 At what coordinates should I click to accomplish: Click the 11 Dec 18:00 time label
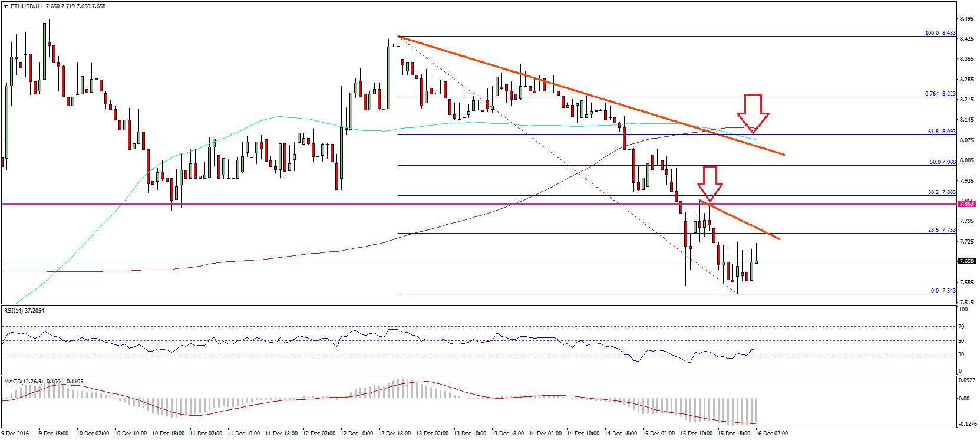pos(282,434)
